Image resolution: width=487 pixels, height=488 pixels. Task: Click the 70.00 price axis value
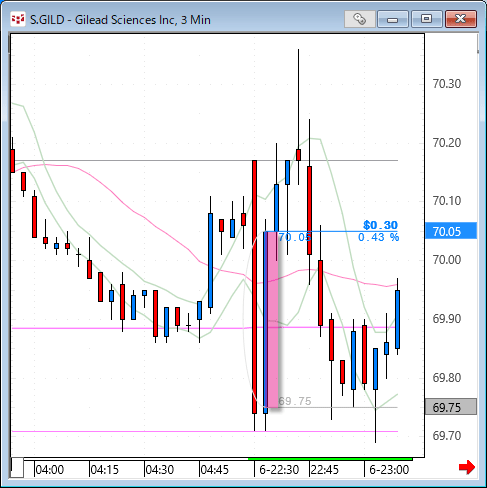447,260
